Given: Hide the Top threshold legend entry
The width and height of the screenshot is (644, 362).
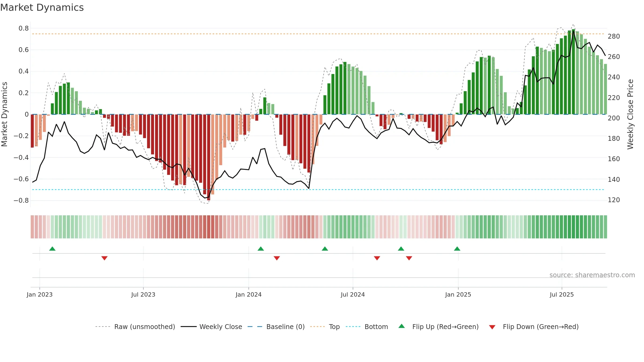Looking at the screenshot, I should pos(325,327).
